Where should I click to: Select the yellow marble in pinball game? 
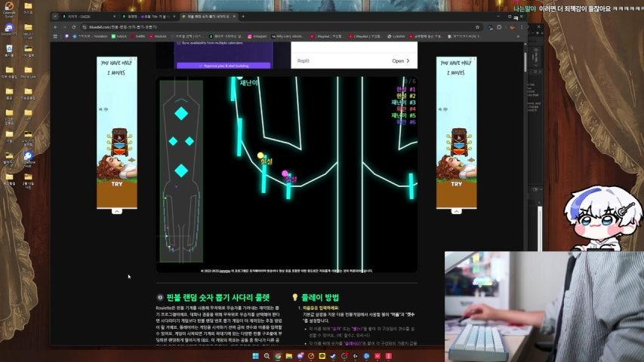260,155
